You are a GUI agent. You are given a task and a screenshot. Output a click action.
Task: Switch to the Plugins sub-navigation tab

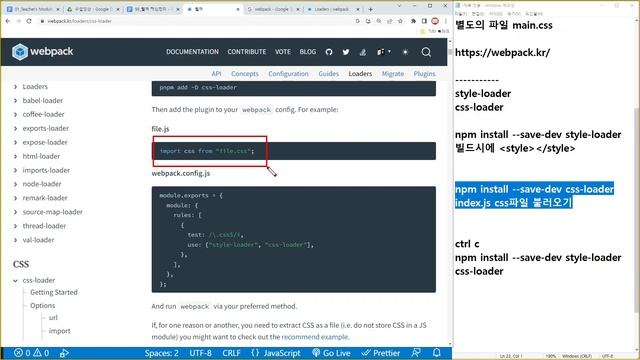pyautogui.click(x=424, y=73)
